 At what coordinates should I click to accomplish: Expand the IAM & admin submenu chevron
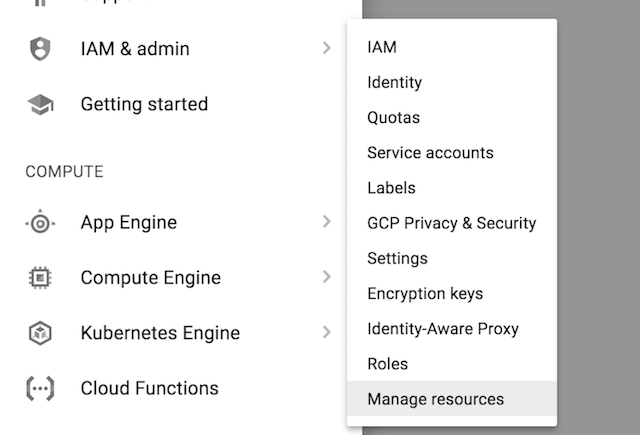(x=327, y=48)
